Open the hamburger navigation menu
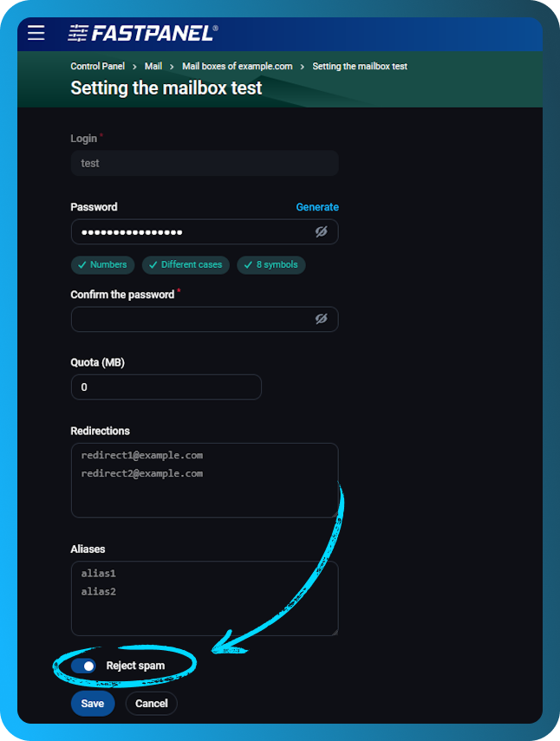 [x=36, y=33]
